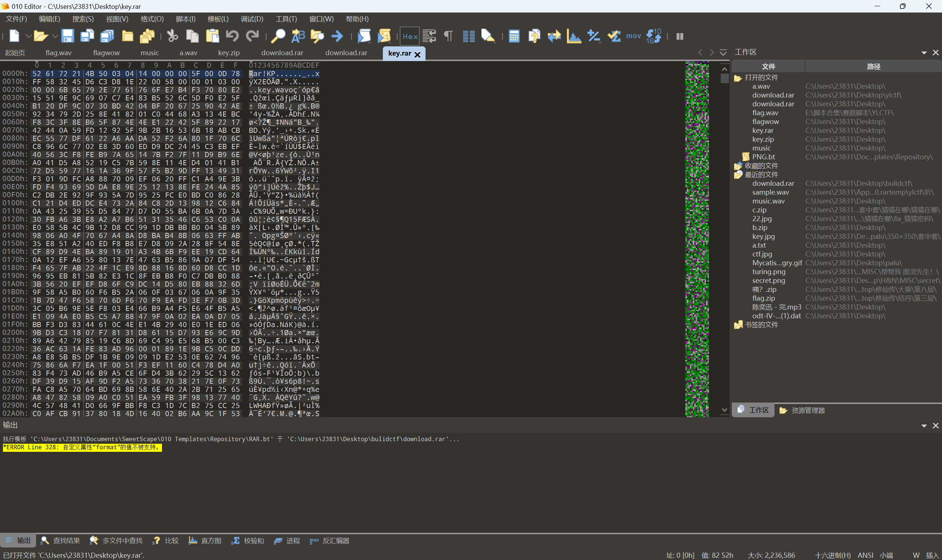The height and width of the screenshot is (560, 942).
Task: Select flagwow in the open files list
Action: pyautogui.click(x=765, y=121)
